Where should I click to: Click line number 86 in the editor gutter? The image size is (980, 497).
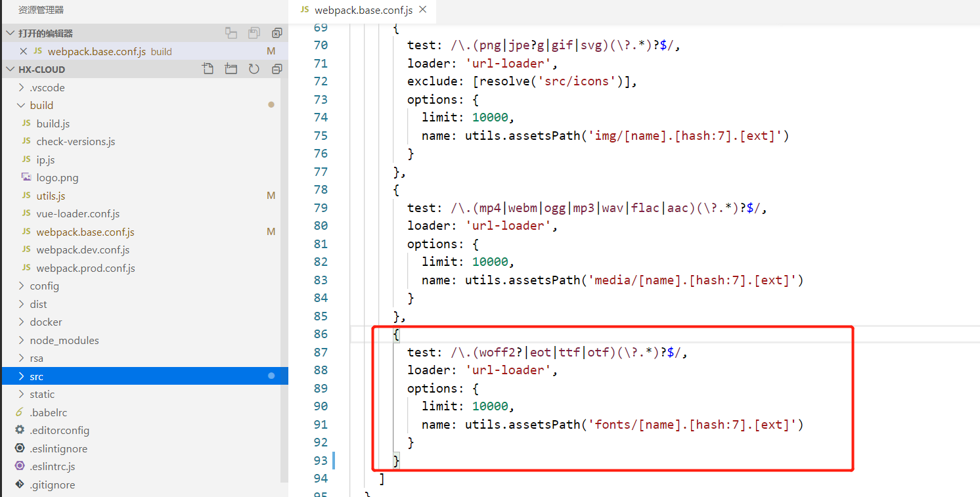(320, 334)
